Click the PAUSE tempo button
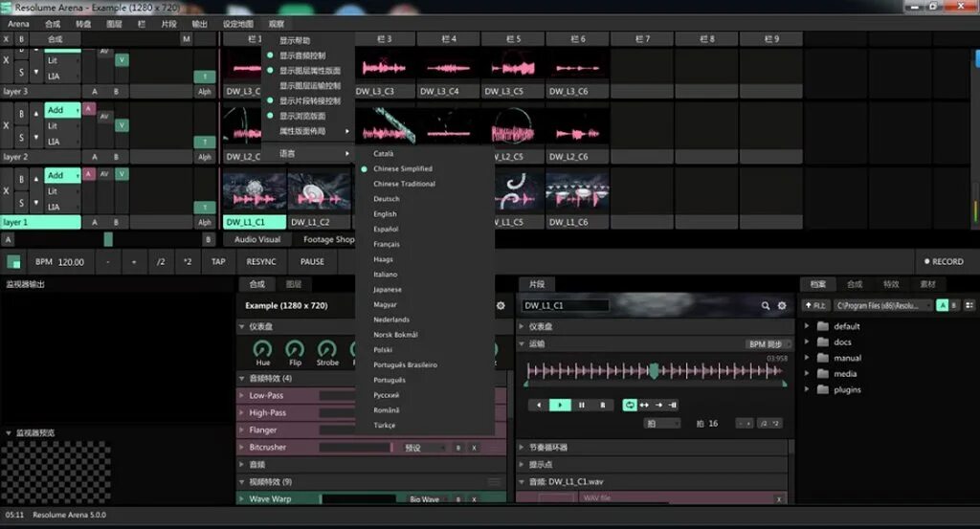 point(312,262)
